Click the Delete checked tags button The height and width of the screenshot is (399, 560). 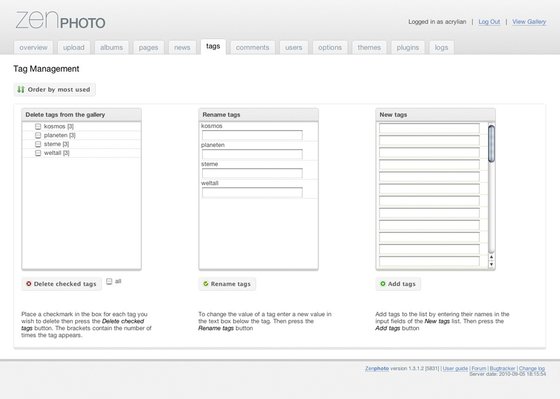click(62, 284)
